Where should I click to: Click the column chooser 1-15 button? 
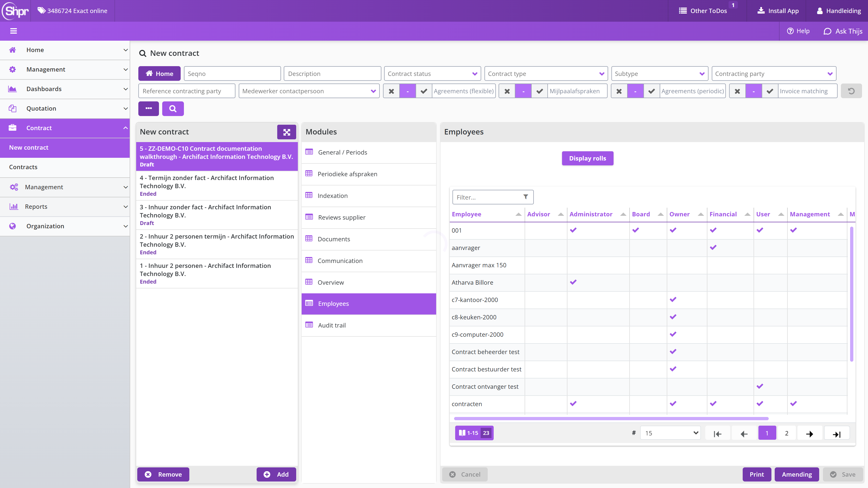pyautogui.click(x=474, y=433)
